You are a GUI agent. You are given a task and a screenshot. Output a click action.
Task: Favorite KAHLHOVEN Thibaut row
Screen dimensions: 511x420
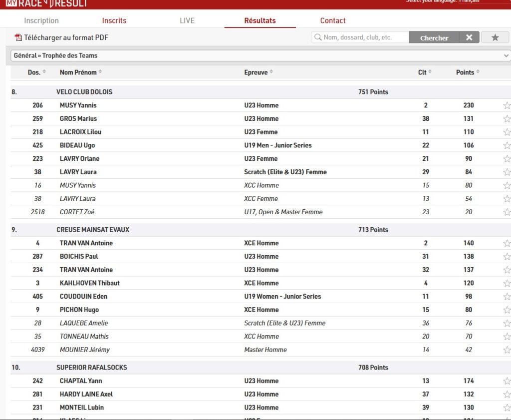pyautogui.click(x=507, y=283)
